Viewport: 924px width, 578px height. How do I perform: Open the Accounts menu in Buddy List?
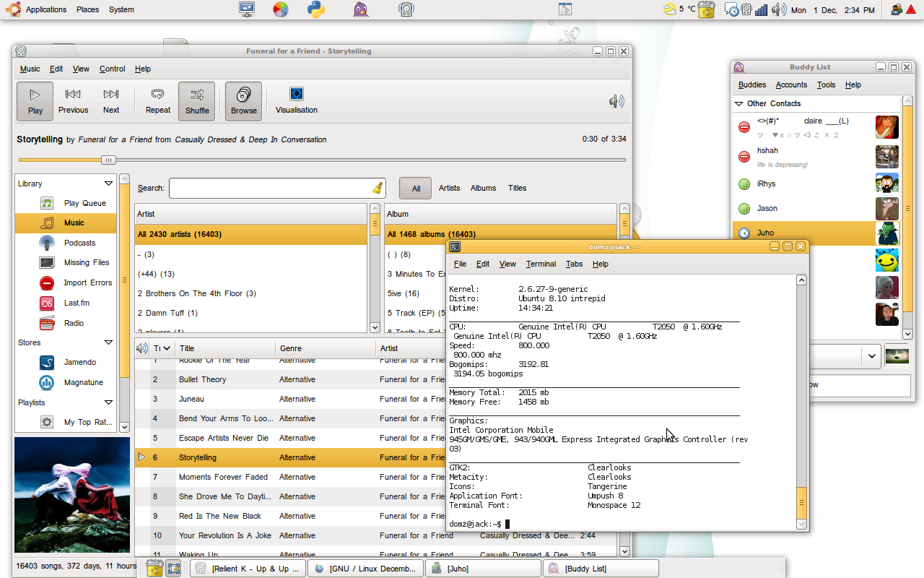[791, 85]
